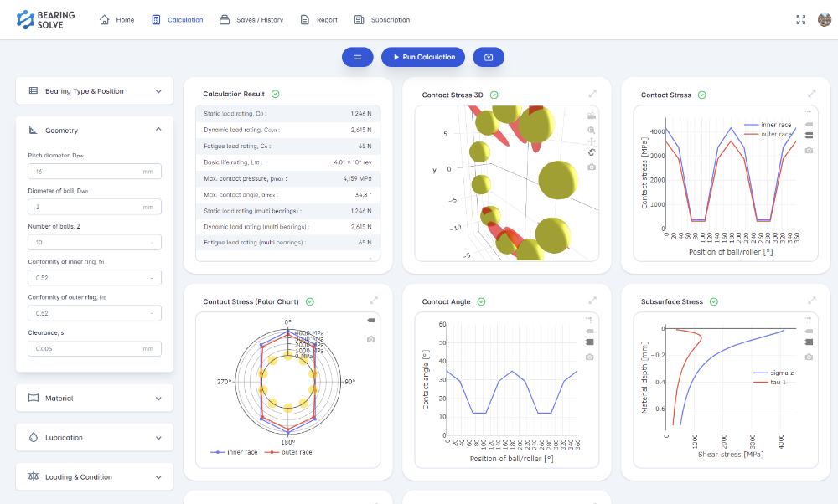Compare data on hover in Contact Stress
The height and width of the screenshot is (504, 838).
pos(809,136)
